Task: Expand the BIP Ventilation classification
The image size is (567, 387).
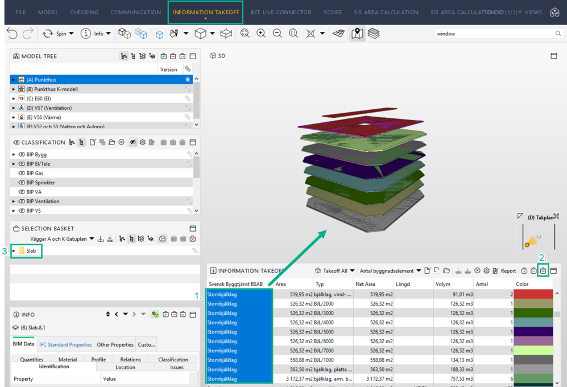Action: coord(14,201)
